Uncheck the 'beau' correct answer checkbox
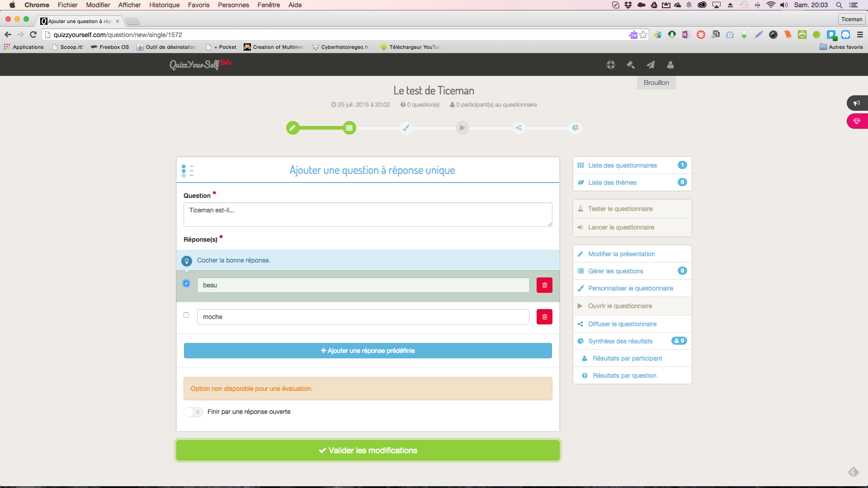868x488 pixels. click(x=186, y=283)
